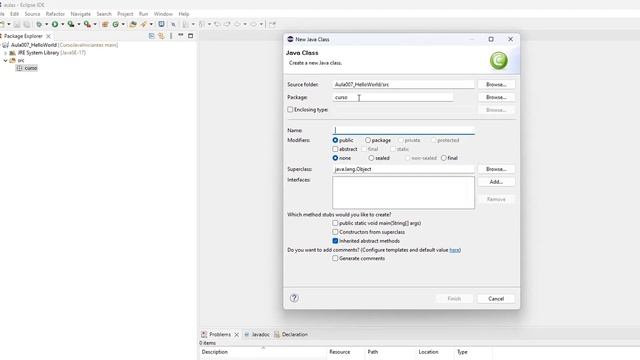
Task: Check Constructors from superclass option
Action: tap(335, 232)
